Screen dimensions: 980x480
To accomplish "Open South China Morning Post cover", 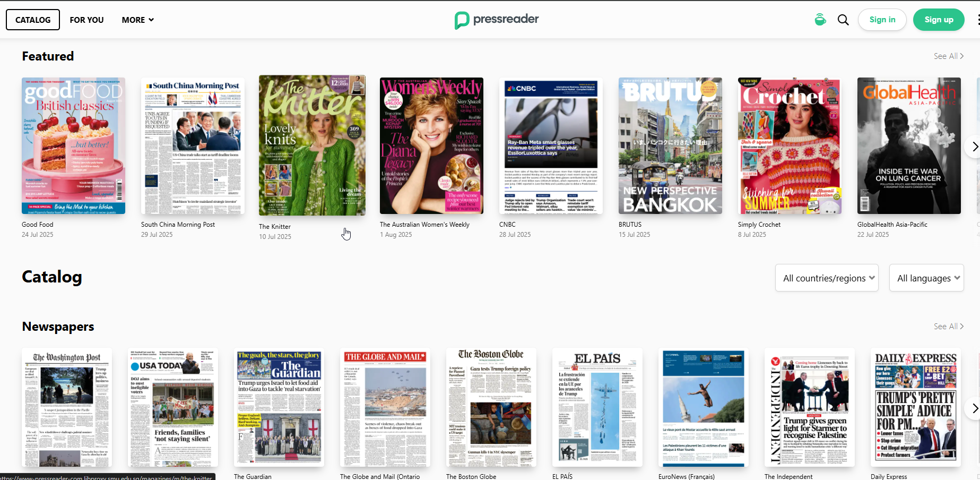I will pyautogui.click(x=193, y=146).
